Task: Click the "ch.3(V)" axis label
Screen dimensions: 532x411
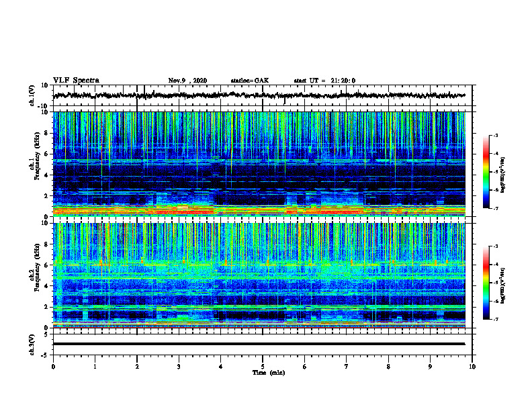Action: click(32, 345)
